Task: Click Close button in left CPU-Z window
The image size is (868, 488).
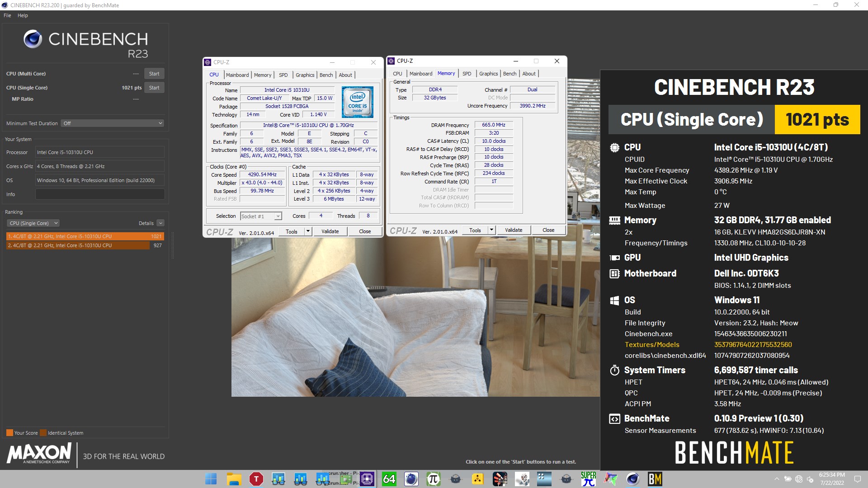Action: click(x=365, y=232)
